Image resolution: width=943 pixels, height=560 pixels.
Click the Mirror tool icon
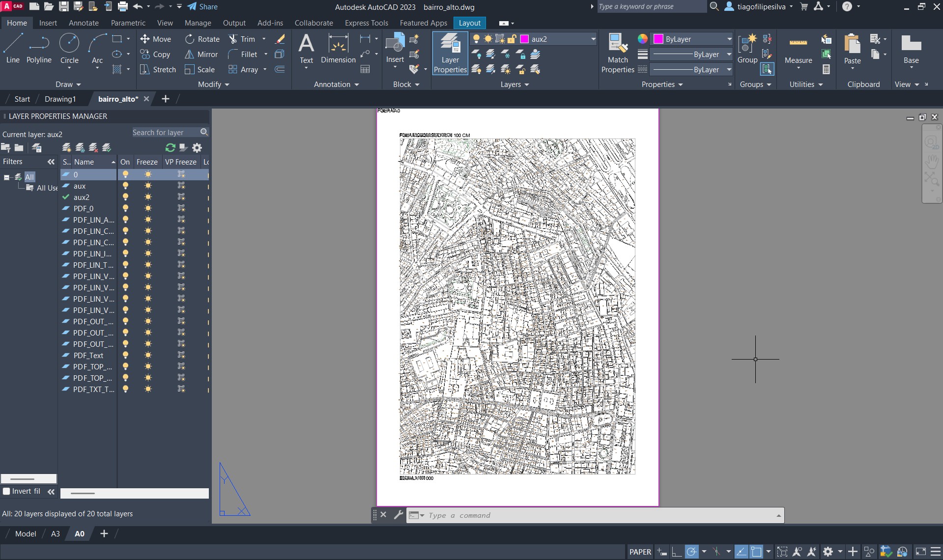click(189, 55)
